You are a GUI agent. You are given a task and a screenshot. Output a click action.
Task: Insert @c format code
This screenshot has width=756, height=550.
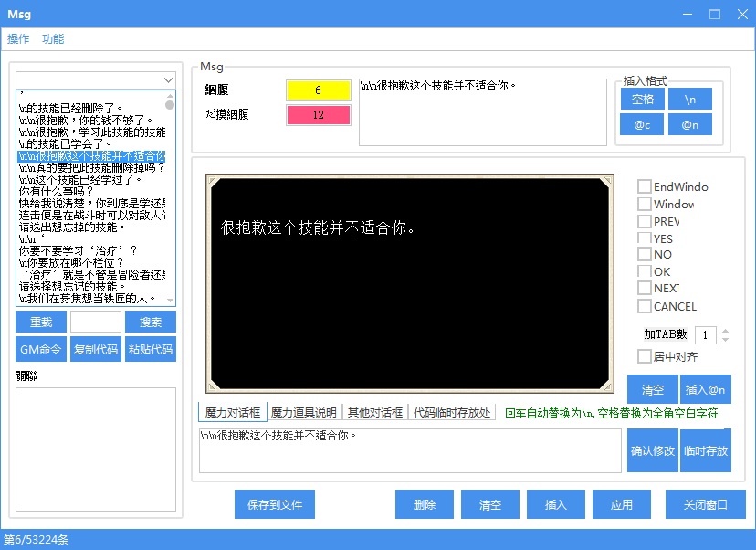[642, 124]
